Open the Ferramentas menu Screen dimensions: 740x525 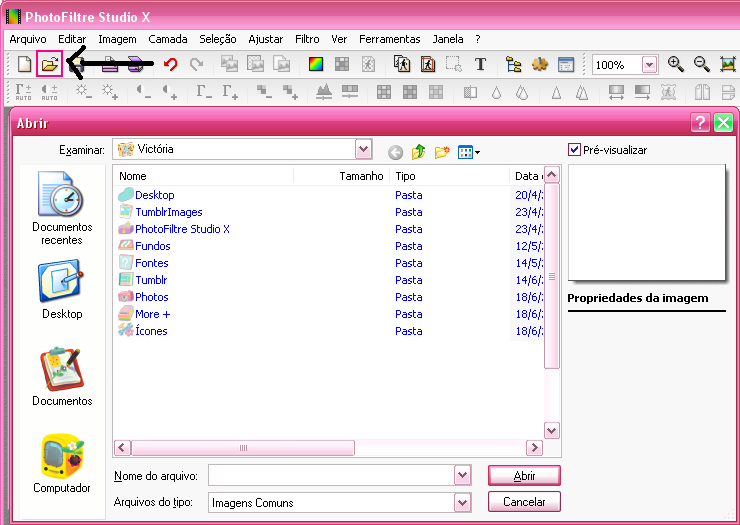(389, 39)
